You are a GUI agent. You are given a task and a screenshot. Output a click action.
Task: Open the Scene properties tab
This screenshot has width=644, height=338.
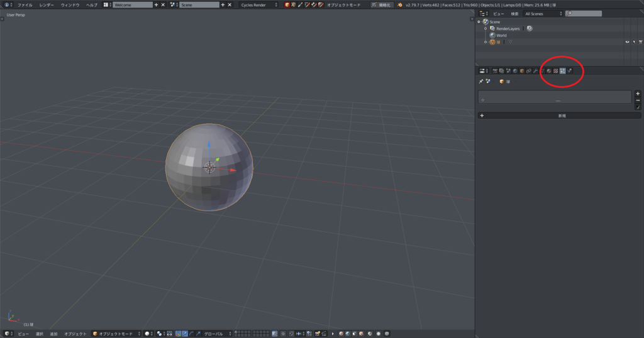pyautogui.click(x=508, y=71)
